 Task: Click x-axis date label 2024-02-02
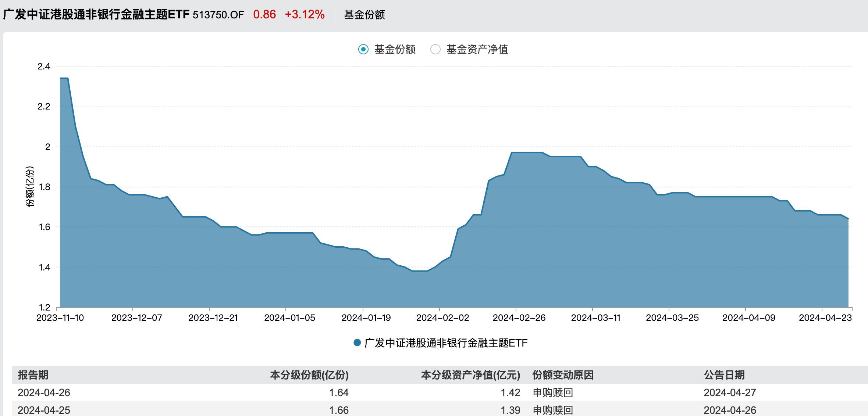tap(443, 318)
